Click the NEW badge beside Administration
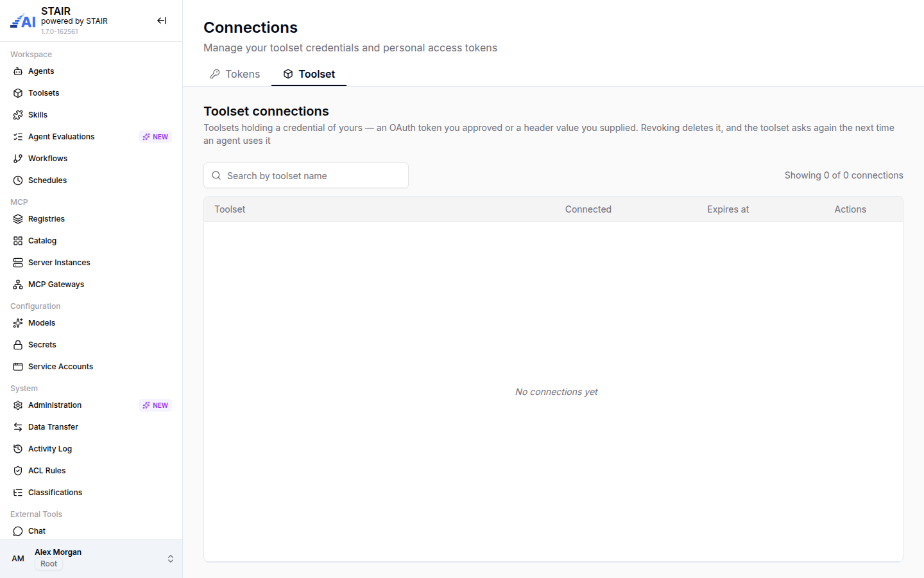 point(155,405)
